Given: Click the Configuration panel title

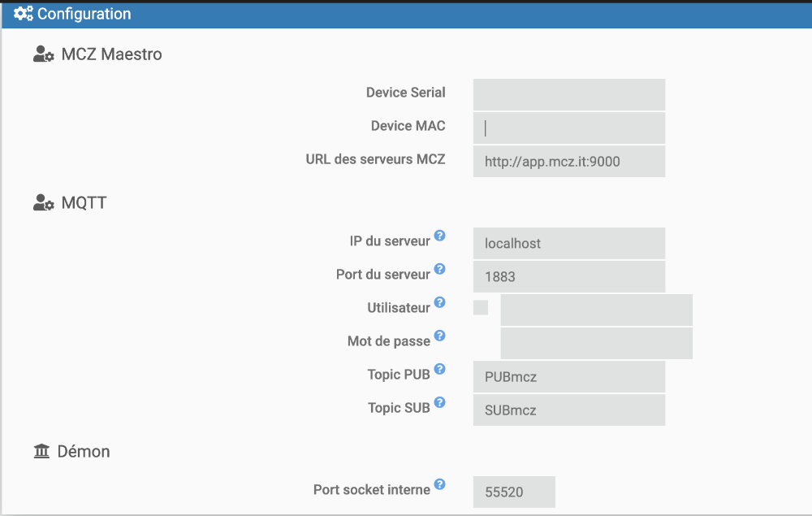Looking at the screenshot, I should pos(84,14).
